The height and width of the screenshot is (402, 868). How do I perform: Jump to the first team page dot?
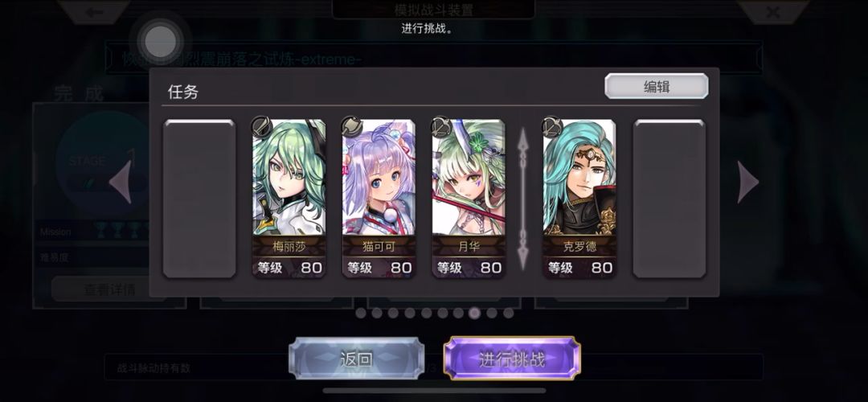coord(360,314)
